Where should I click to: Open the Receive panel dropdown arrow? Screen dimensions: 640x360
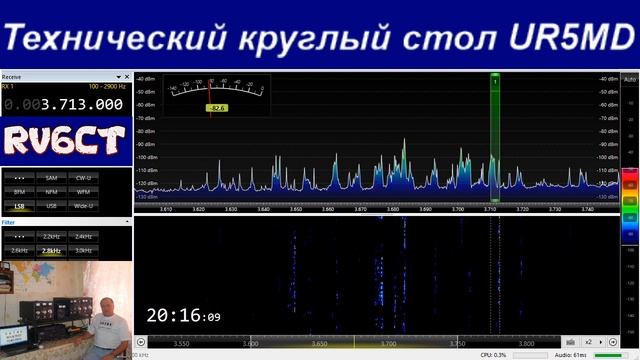pyautogui.click(x=118, y=77)
